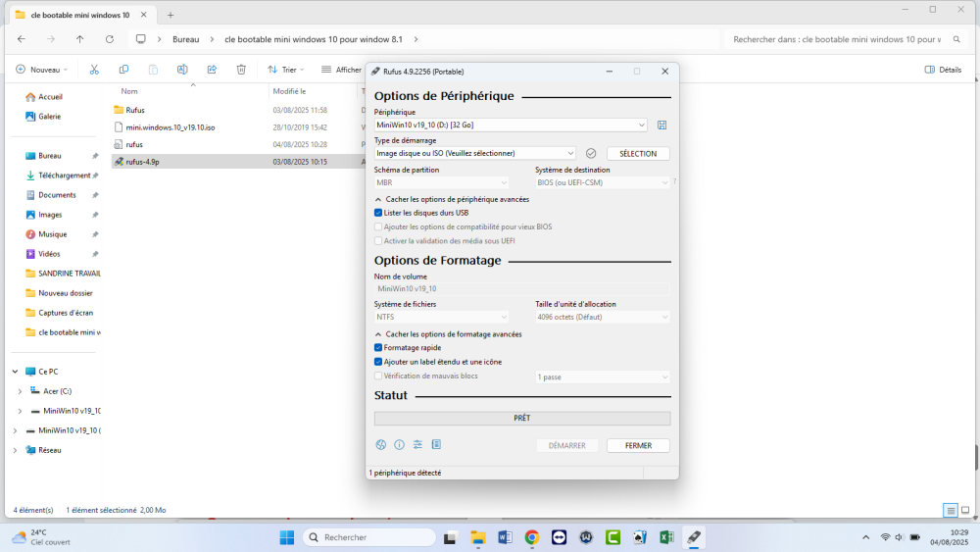
Task: Open the Rufus log icon
Action: point(436,444)
